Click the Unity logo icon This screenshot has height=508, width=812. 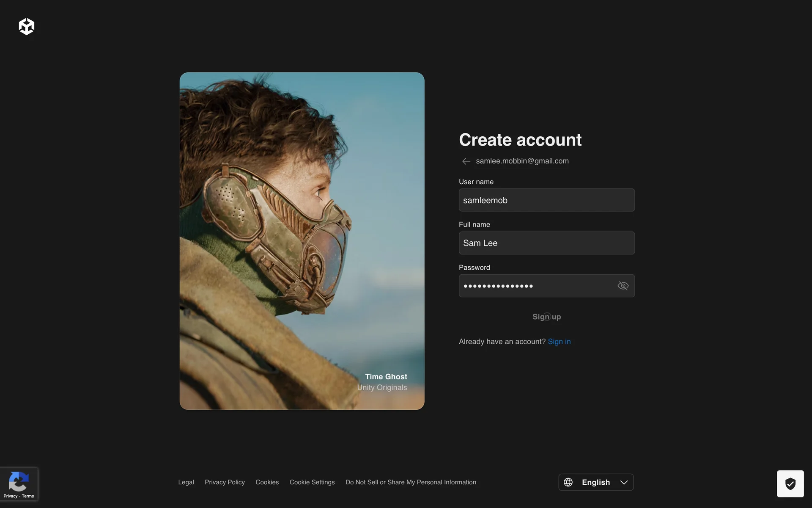(26, 27)
